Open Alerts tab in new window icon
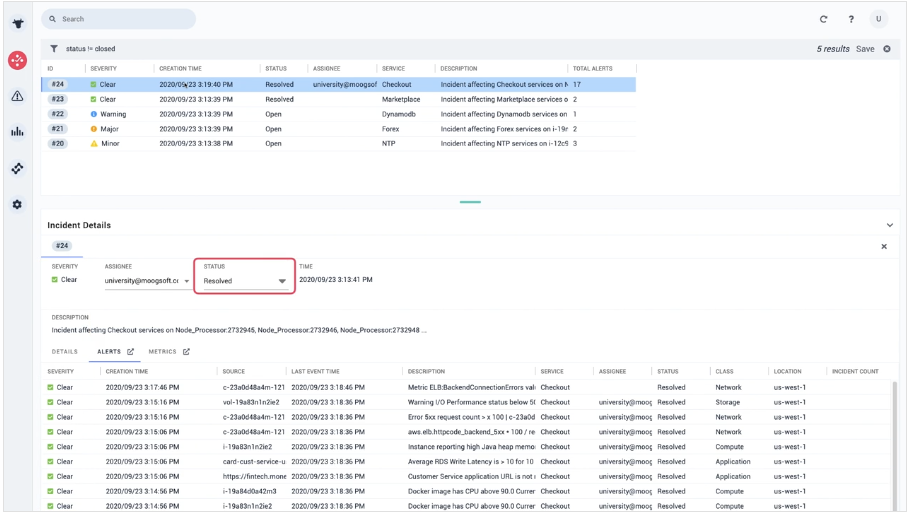This screenshot has width=909, height=519. (130, 351)
